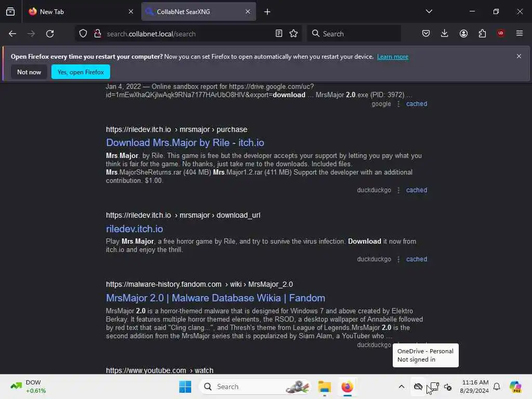This screenshot has width=532, height=399.
Task: Open File Explorer from taskbar
Action: click(325, 387)
